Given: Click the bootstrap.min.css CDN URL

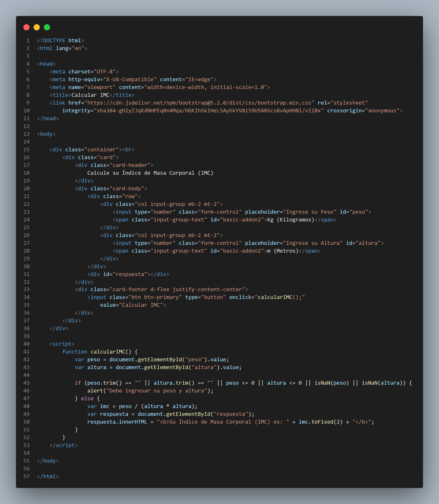Looking at the screenshot, I should click(x=199, y=103).
